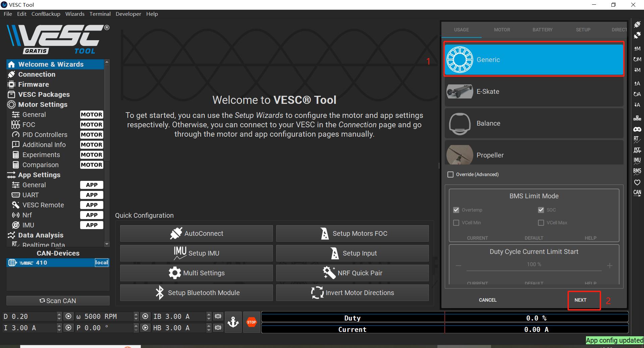Click the Read Default App Configuration icon
The width and height of the screenshot is (644, 348).
coord(637,94)
